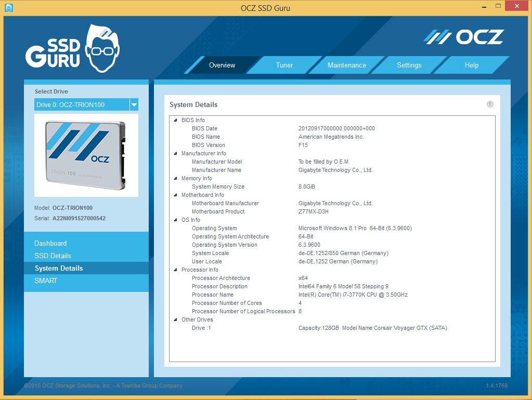Click the Intel(R) Core(TM) i7-3770K value

(x=353, y=295)
